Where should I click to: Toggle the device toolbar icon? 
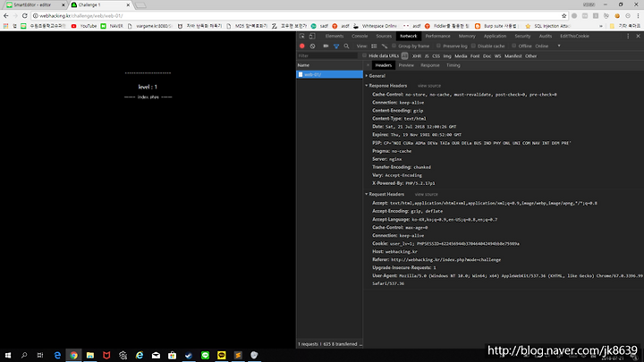point(312,36)
